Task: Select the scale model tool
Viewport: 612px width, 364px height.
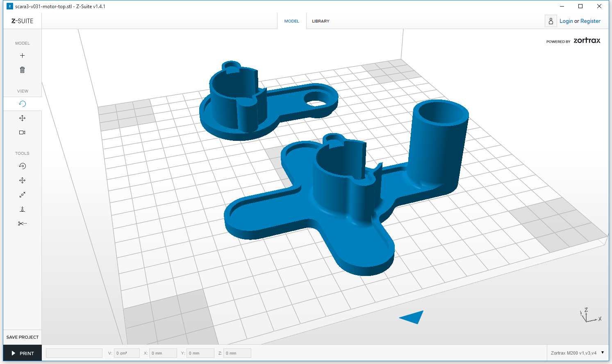Action: [22, 195]
